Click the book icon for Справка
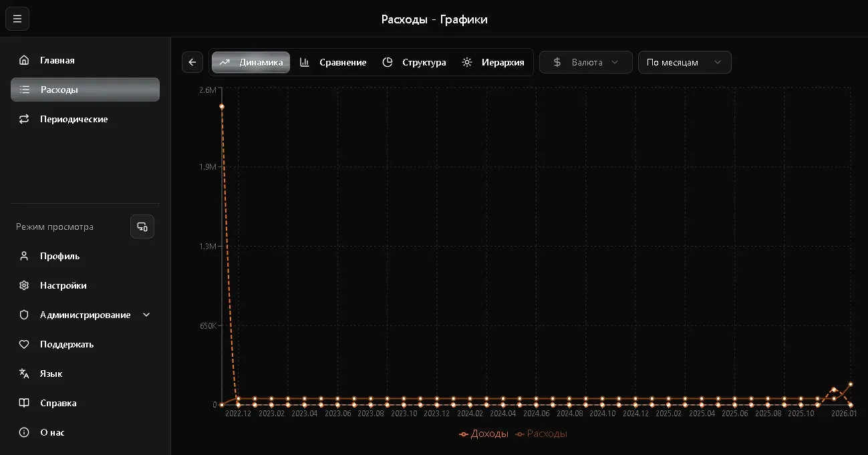This screenshot has width=868, height=455. coord(24,403)
